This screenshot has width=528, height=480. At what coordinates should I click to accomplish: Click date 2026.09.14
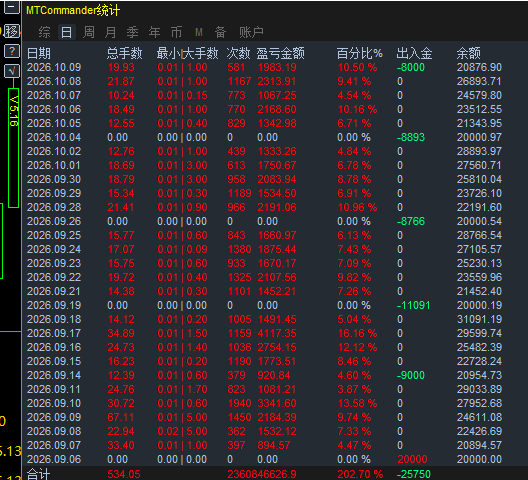(x=54, y=375)
